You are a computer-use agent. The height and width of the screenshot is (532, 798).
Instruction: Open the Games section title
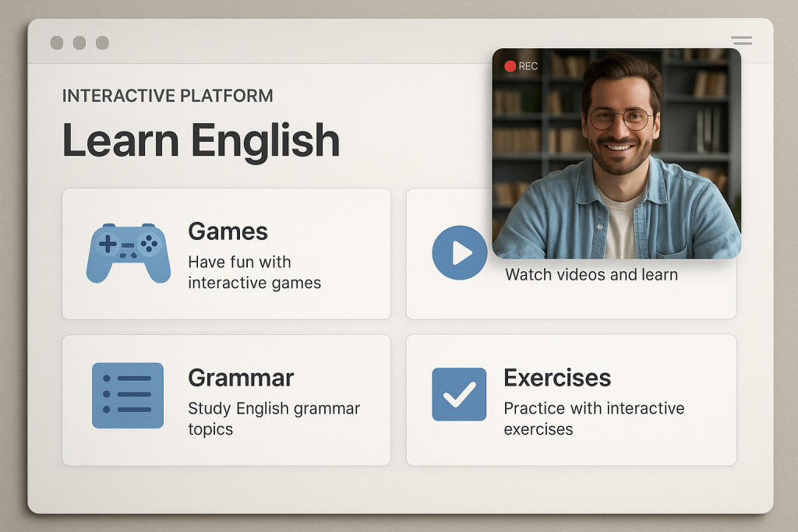coord(228,231)
